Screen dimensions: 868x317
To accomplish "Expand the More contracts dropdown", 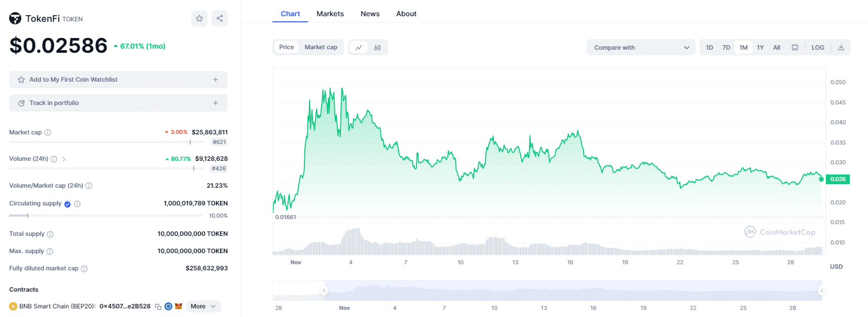I will tap(203, 306).
